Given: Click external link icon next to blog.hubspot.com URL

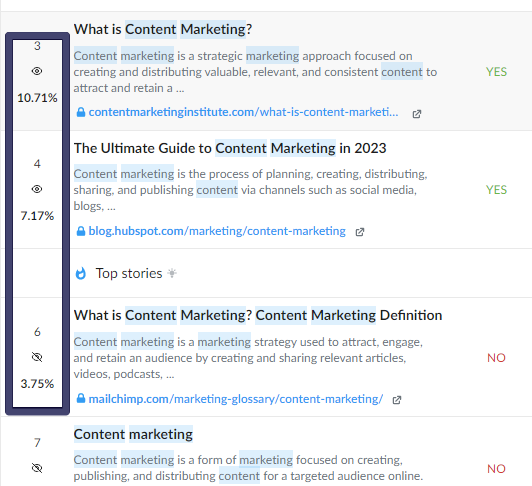Looking at the screenshot, I should click(x=360, y=232).
